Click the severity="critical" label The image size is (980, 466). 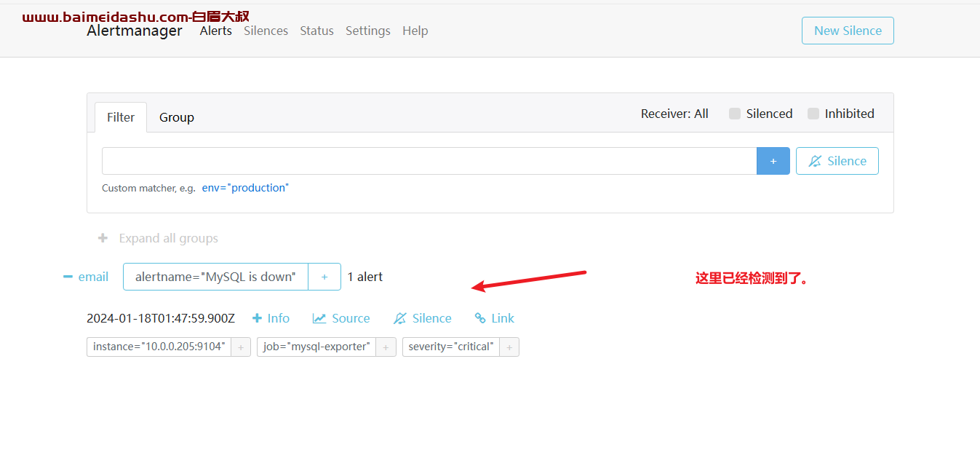pos(451,347)
